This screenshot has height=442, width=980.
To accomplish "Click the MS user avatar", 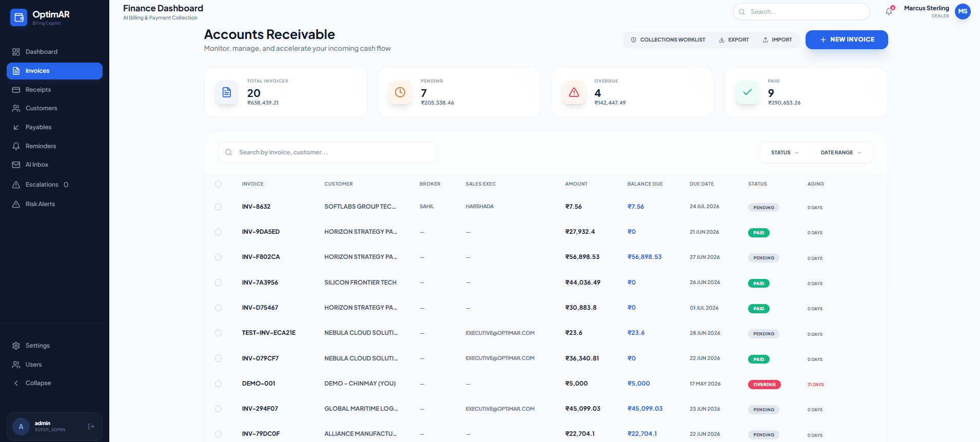I will 963,11.
